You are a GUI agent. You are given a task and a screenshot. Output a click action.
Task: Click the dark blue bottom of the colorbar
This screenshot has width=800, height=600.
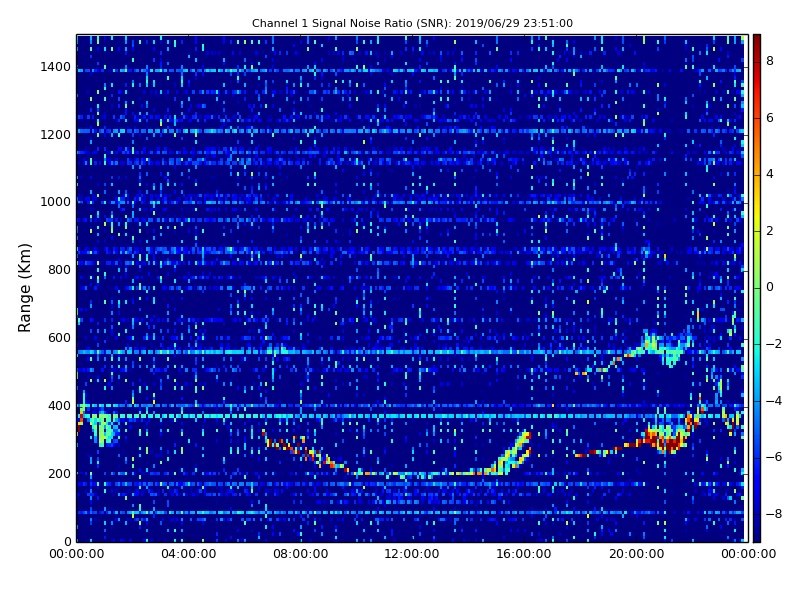tap(757, 533)
